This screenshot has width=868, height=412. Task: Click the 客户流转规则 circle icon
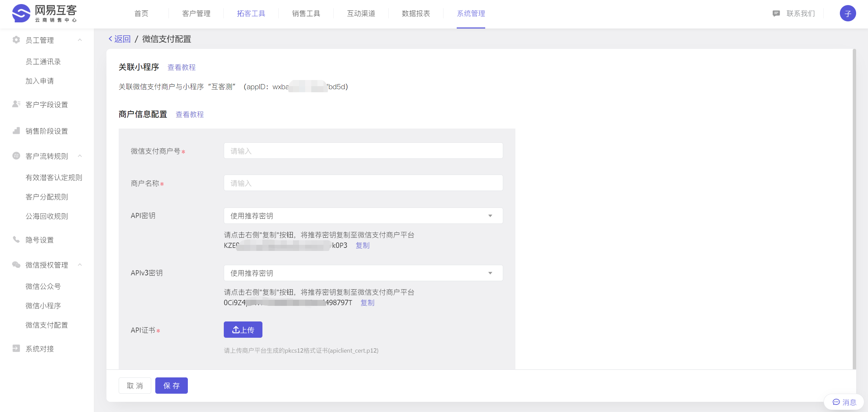[16, 156]
